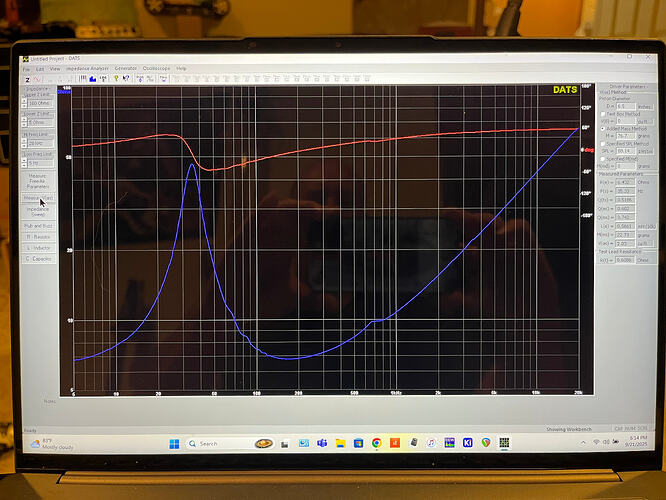Viewport: 666px width, 500px height.
Task: Click the Impedance Sweep button
Action: (38, 212)
